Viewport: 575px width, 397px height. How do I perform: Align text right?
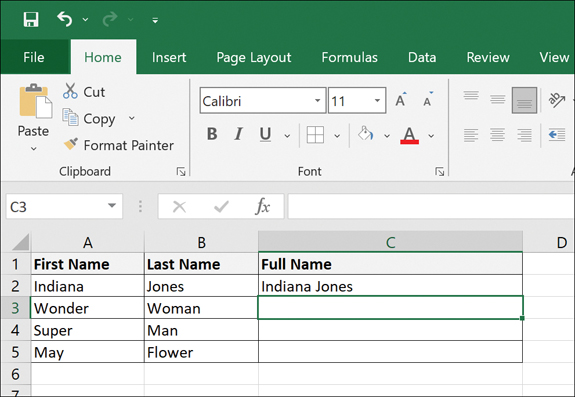pos(524,135)
